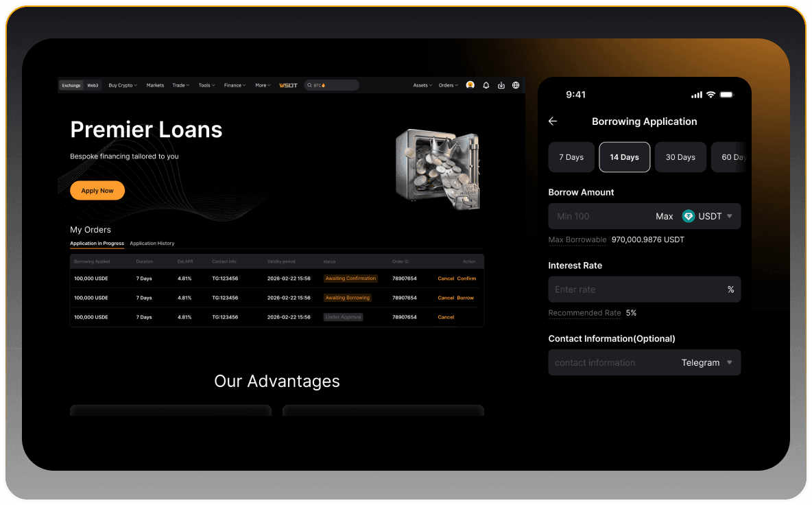
Task: Switch to Application History tab
Action: (x=152, y=244)
